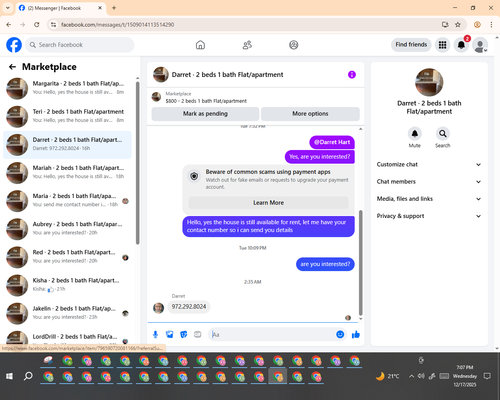
Task: Open the account profile menu
Action: click(x=480, y=45)
